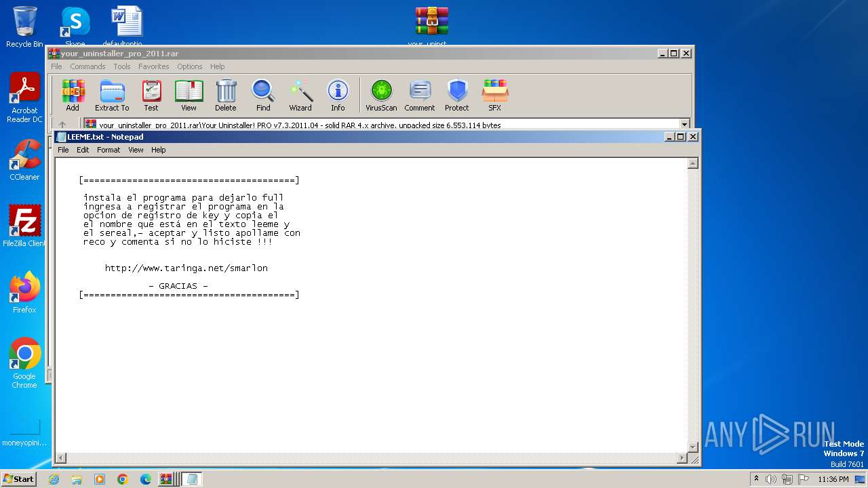The height and width of the screenshot is (488, 868).
Task: Select CCleaner desktop icon
Action: tap(24, 160)
